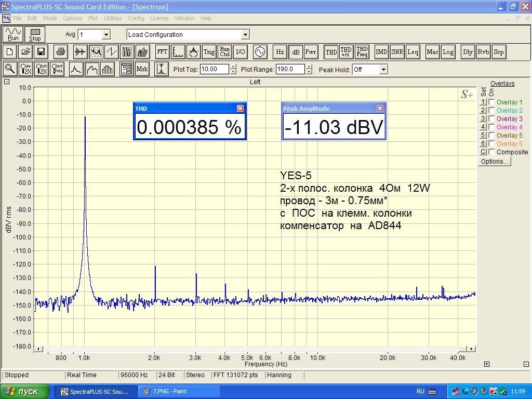Click the overlay Options... button

(x=495, y=162)
